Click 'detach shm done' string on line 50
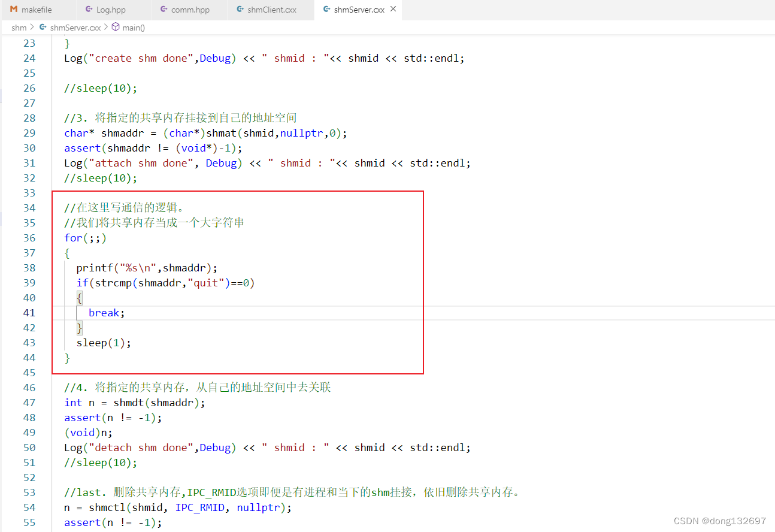 (x=141, y=448)
